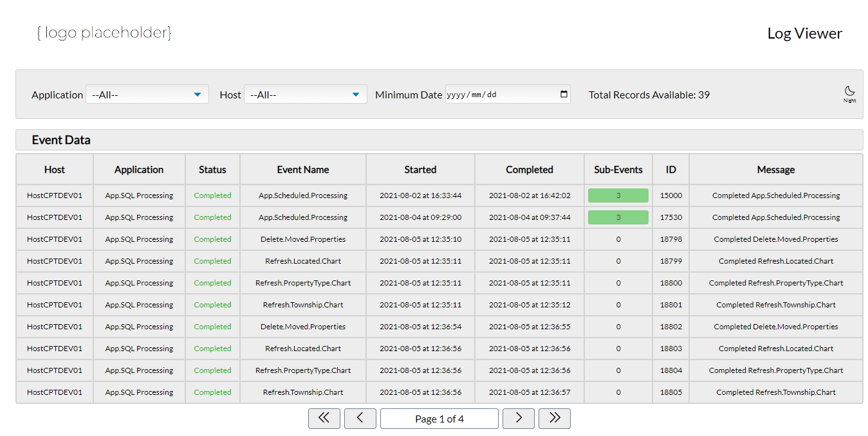Click the Status column header
The image size is (868, 436).
pyautogui.click(x=212, y=170)
